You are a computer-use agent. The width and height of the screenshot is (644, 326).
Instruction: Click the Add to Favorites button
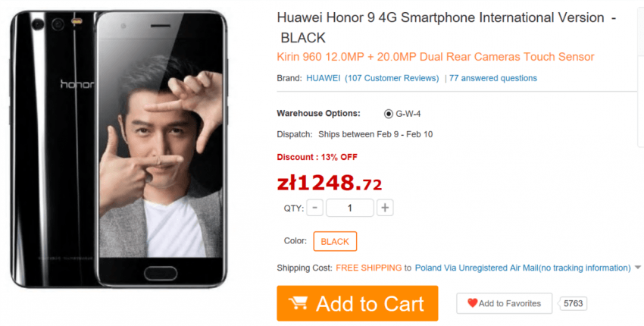[x=505, y=303]
